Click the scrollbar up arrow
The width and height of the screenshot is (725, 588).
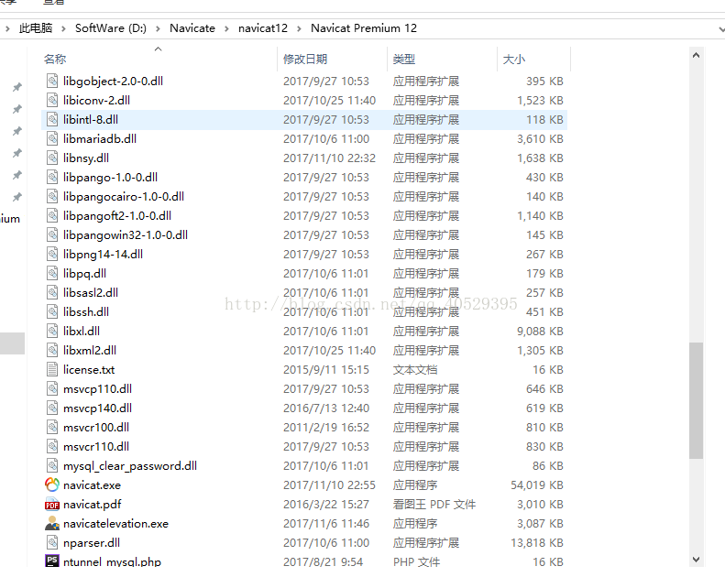[x=696, y=56]
